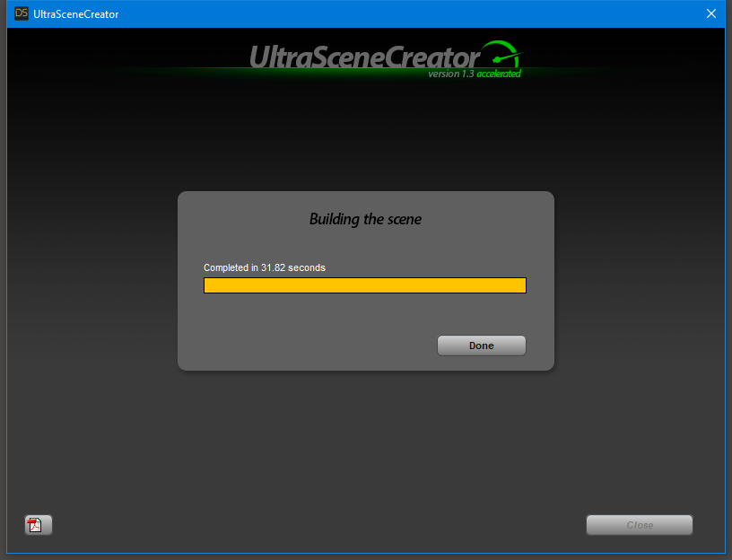Click the DS app icon in the title bar

[x=22, y=13]
